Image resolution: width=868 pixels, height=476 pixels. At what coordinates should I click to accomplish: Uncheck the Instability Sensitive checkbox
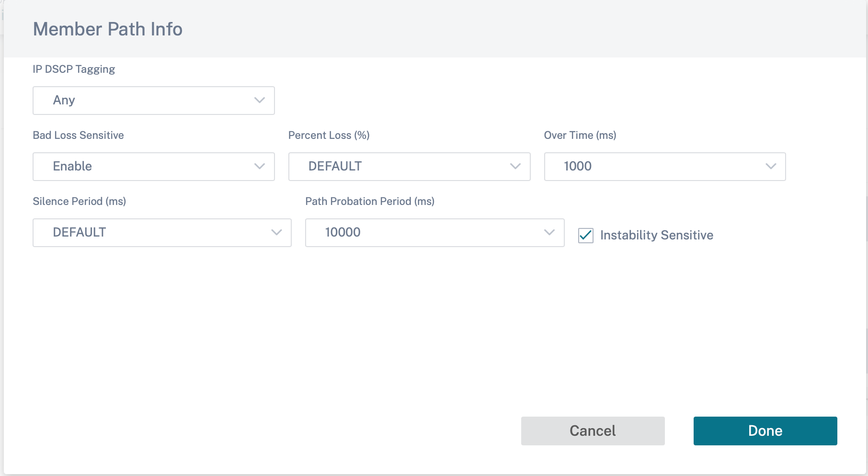[585, 235]
